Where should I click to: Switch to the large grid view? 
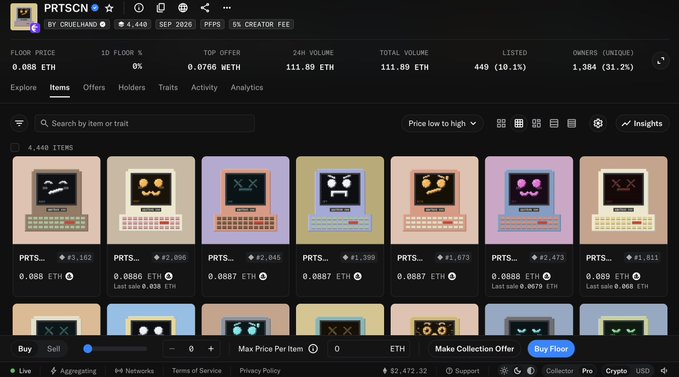pyautogui.click(x=501, y=123)
